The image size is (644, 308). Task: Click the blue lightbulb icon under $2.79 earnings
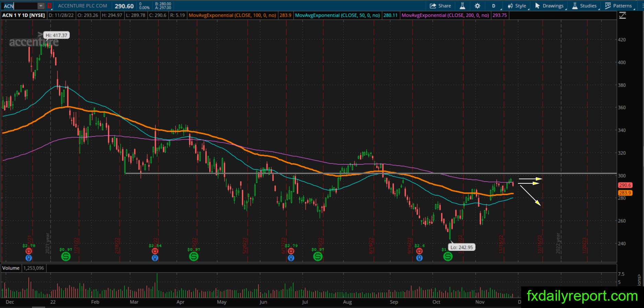pos(291,258)
